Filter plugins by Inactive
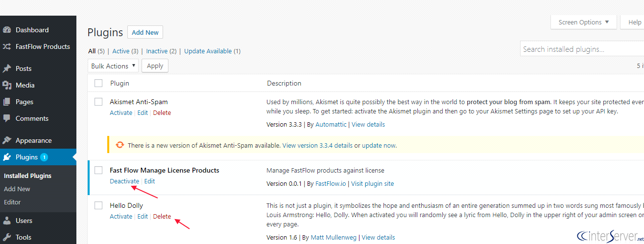The image size is (644, 244). (x=157, y=51)
